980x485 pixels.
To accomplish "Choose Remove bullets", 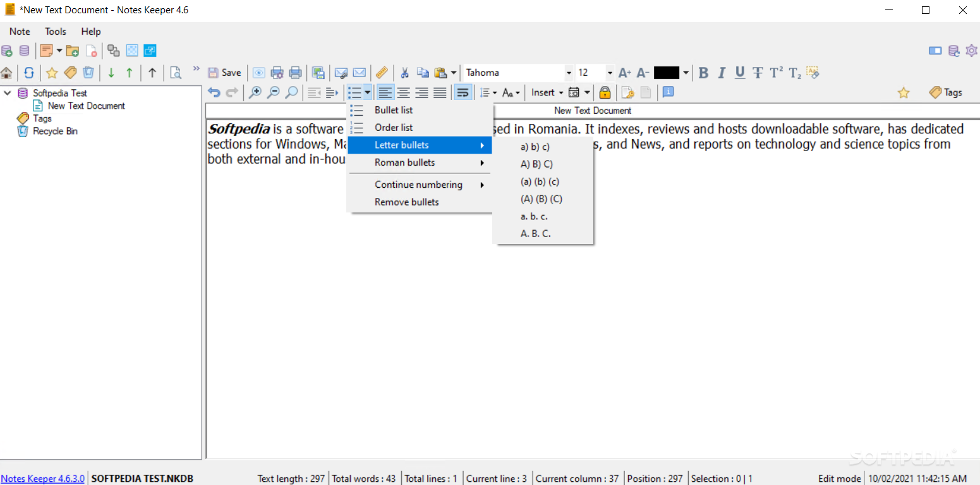I will click(x=420, y=202).
